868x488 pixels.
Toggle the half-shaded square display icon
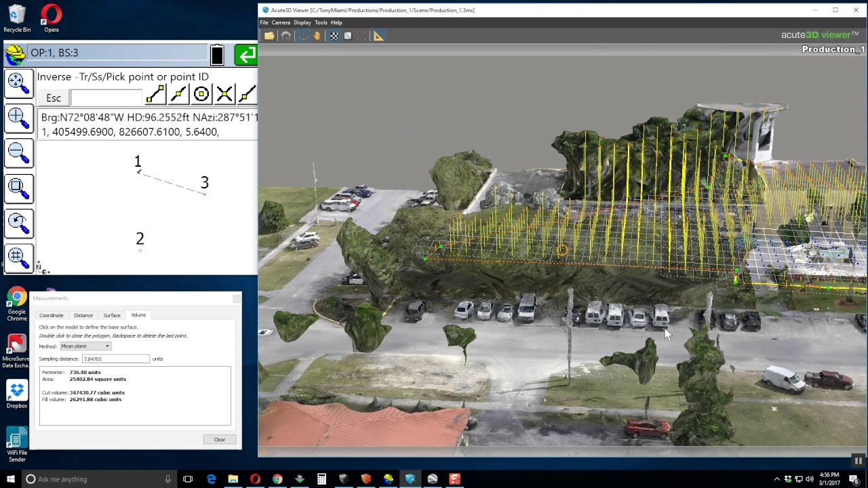click(x=348, y=36)
